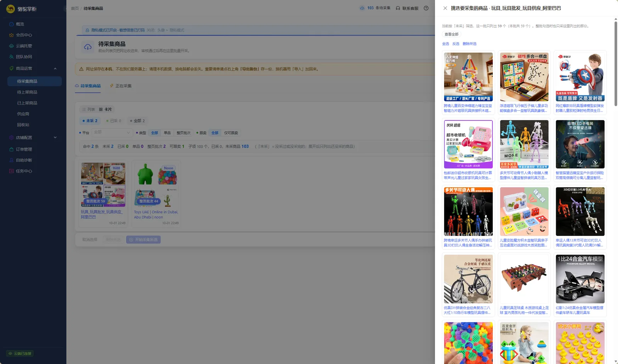Switch to the 列表 view toggle
Viewport: 618px width, 364px height.
pos(88,109)
